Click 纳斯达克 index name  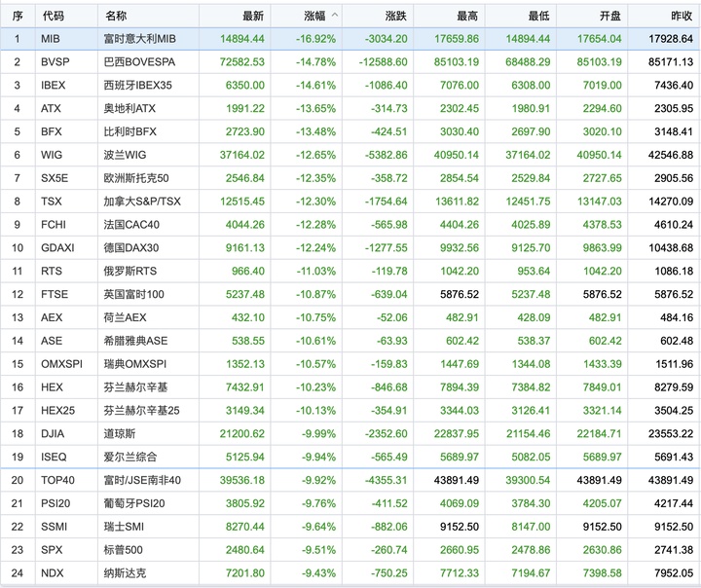pos(125,573)
